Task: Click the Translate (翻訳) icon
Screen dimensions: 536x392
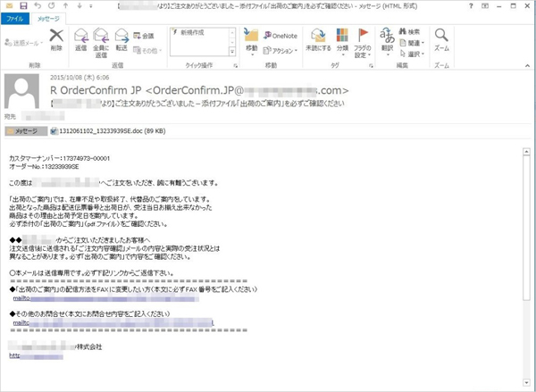Action: [x=387, y=40]
